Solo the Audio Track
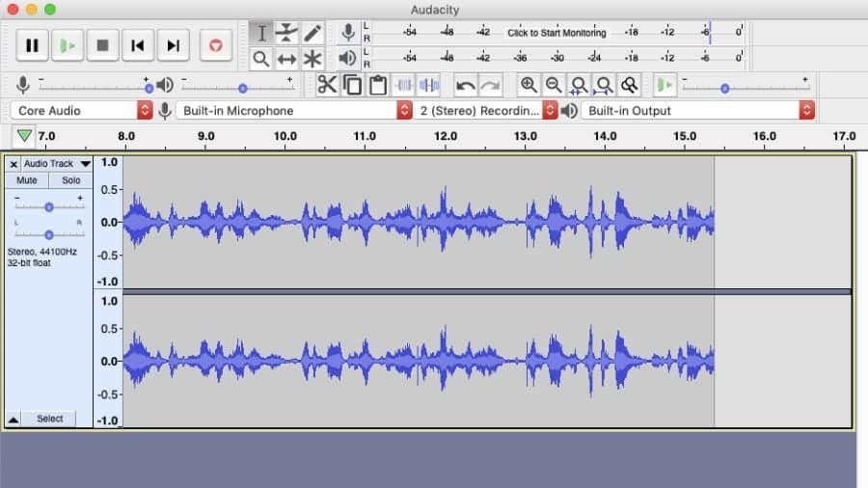The image size is (868, 488). [70, 180]
